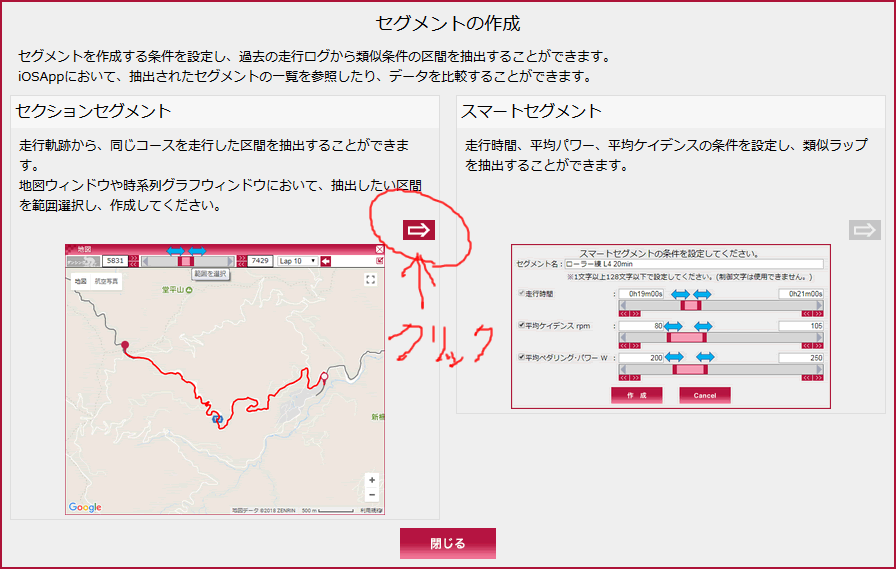Click the 閉じる button

tap(448, 543)
